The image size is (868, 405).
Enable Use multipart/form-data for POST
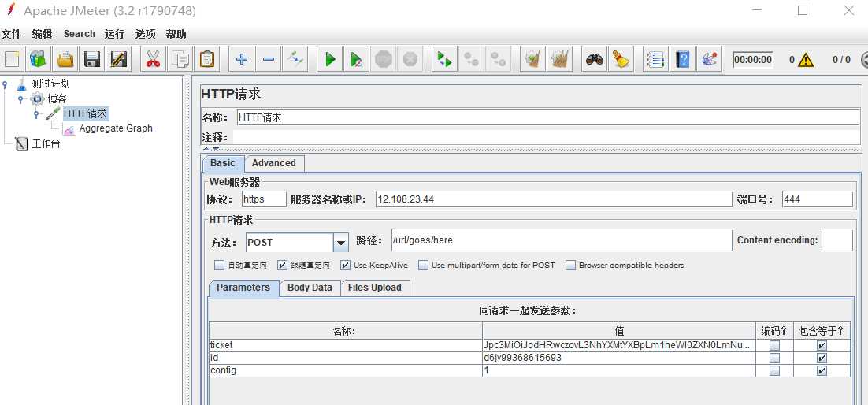coord(424,266)
